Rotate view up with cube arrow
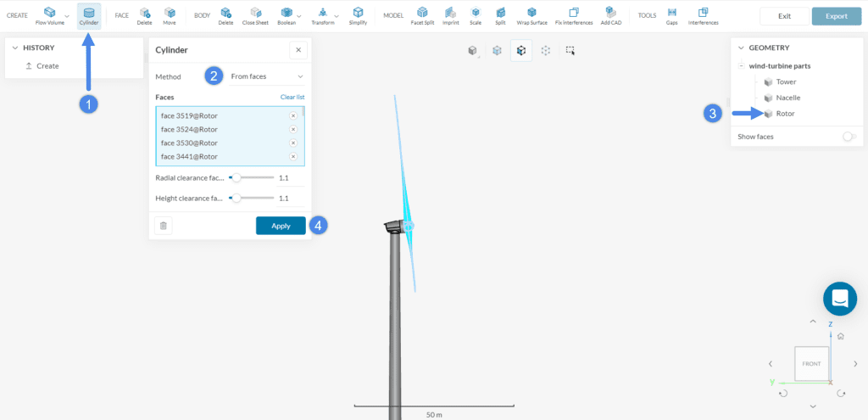This screenshot has height=420, width=868. (813, 322)
